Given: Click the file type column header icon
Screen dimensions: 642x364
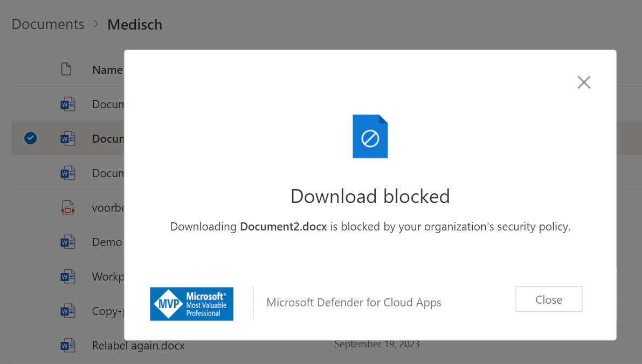Looking at the screenshot, I should (x=66, y=69).
